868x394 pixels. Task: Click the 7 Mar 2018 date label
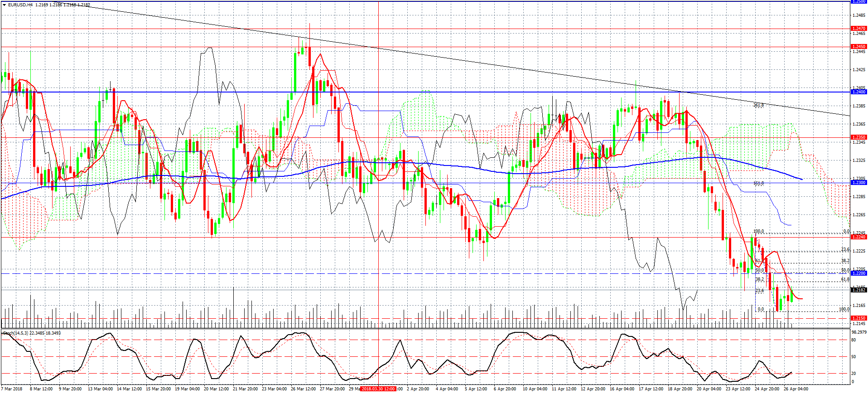pos(12,389)
